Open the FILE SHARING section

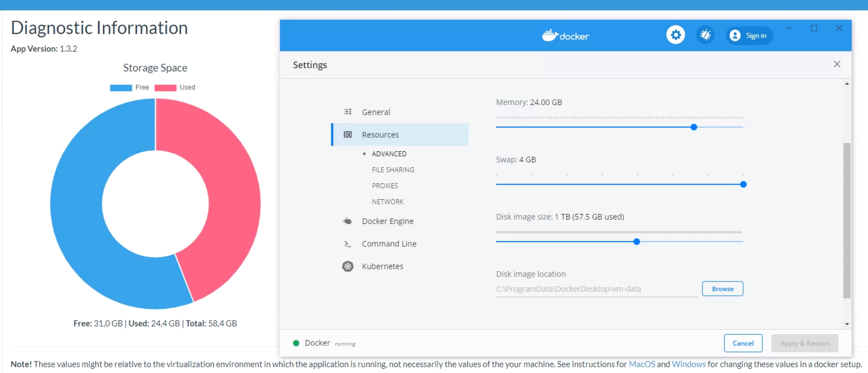[x=393, y=170]
